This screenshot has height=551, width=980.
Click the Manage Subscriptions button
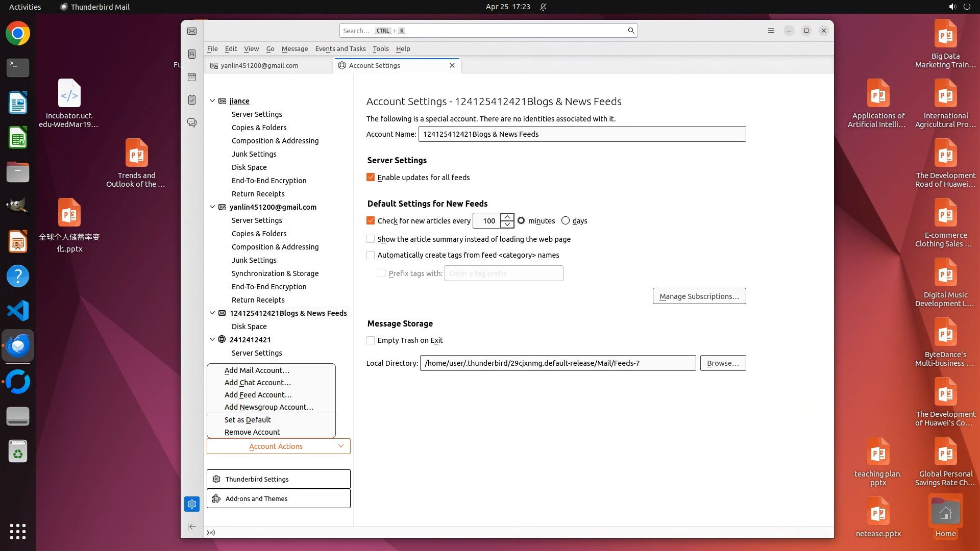point(699,296)
